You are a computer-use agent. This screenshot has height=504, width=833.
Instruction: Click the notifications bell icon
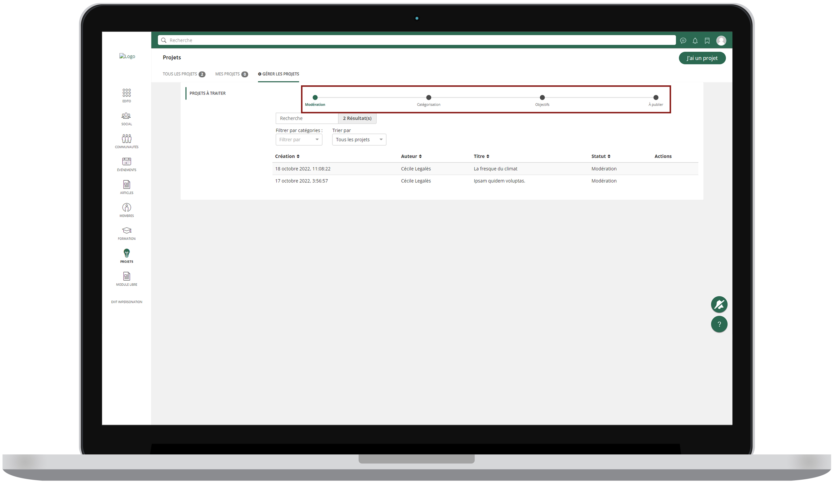tap(695, 41)
